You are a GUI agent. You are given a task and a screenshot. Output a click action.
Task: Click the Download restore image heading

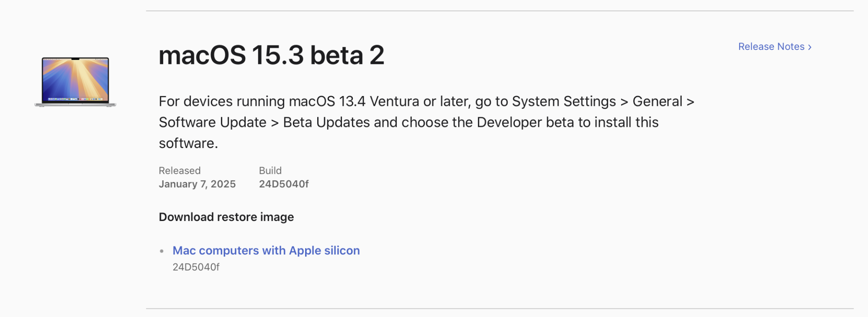click(226, 217)
